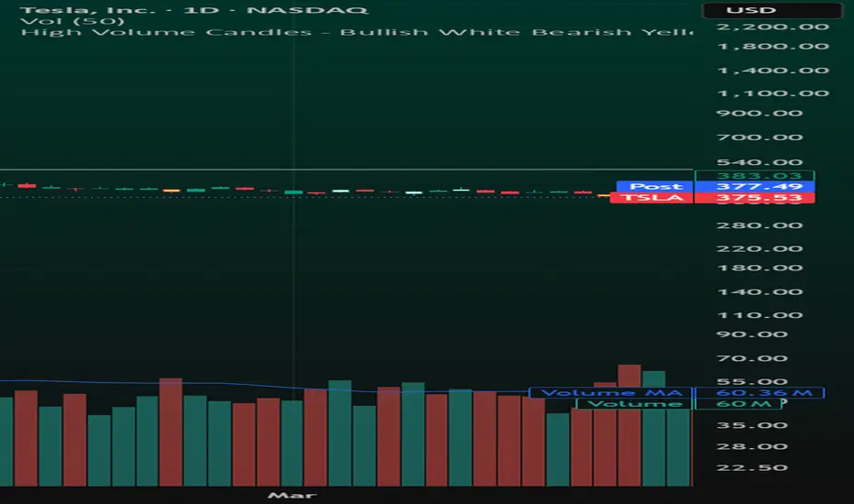Click the 220.00 price scale value

click(760, 249)
